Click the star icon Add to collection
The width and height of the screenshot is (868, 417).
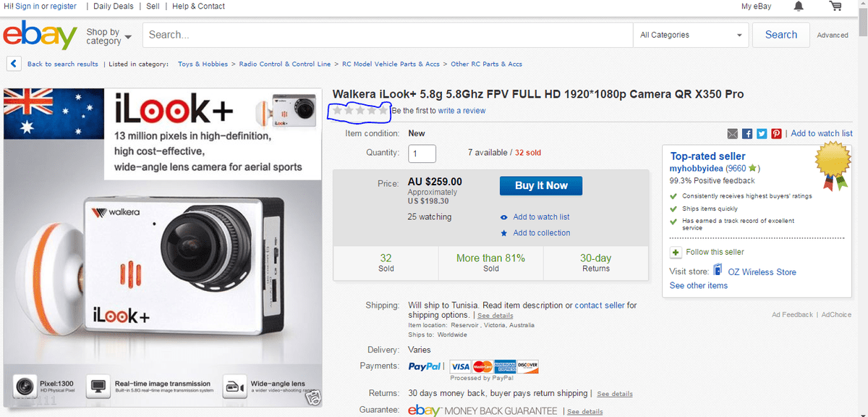click(x=504, y=233)
